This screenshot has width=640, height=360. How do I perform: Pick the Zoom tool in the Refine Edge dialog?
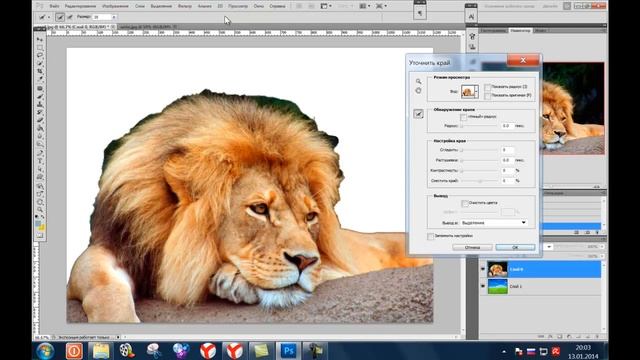tap(418, 81)
